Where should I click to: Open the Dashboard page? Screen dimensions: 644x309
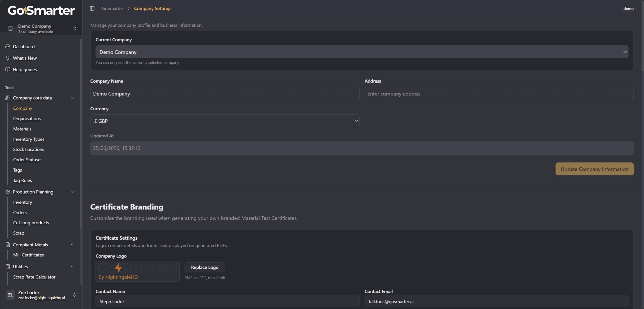click(x=24, y=46)
